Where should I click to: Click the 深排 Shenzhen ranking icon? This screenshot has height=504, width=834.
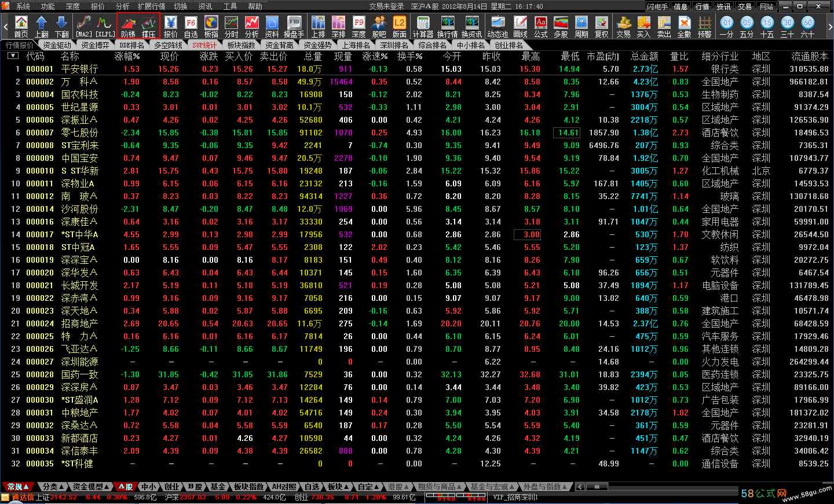[339, 27]
